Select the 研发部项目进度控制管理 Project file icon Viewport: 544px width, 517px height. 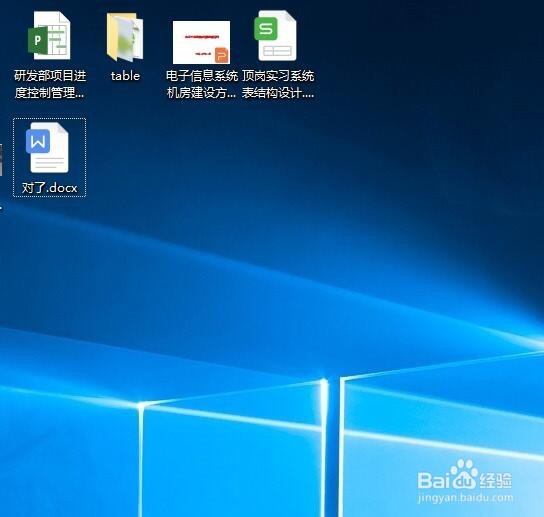coord(49,35)
